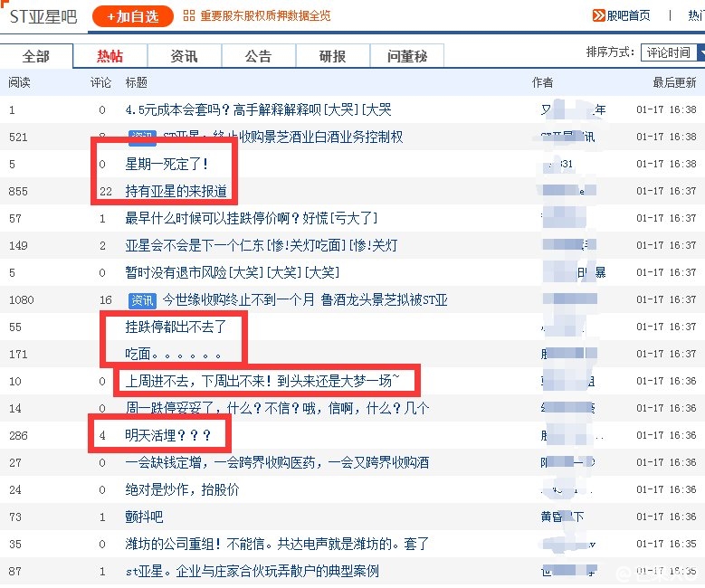The height and width of the screenshot is (588, 705).
Task: Click timestamp 01-17 16:35 on 潍坊的公司重组 row
Action: (x=666, y=544)
